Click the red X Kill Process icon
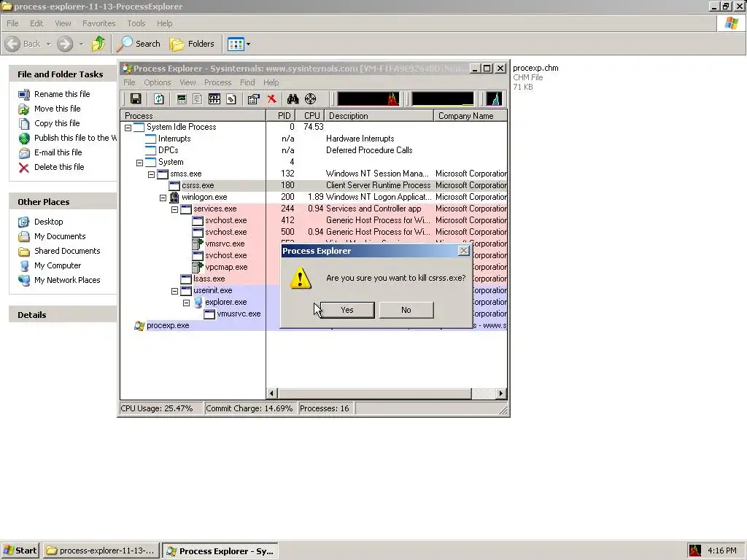This screenshot has width=747, height=560. click(x=271, y=99)
